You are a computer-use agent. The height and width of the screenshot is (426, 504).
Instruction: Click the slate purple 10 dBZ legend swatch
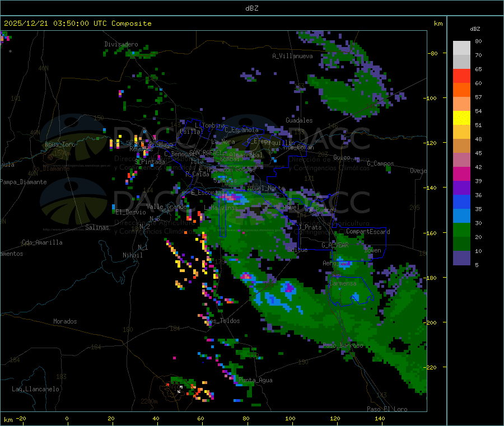pyautogui.click(x=461, y=258)
